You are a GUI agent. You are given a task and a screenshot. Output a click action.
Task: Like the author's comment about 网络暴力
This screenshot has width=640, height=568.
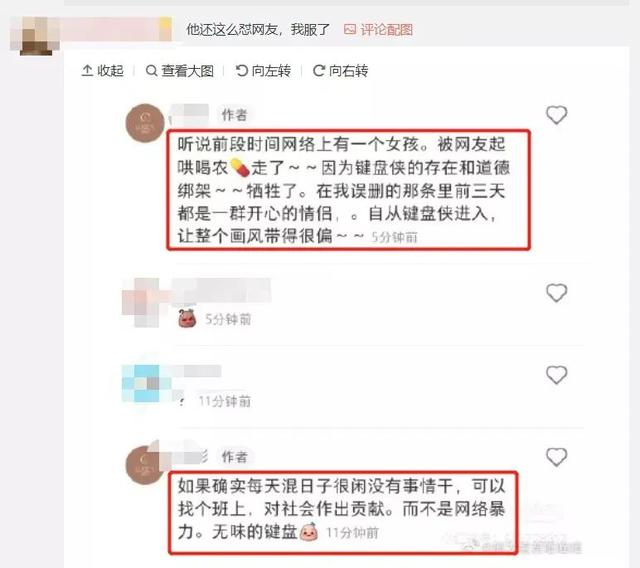coord(557,457)
